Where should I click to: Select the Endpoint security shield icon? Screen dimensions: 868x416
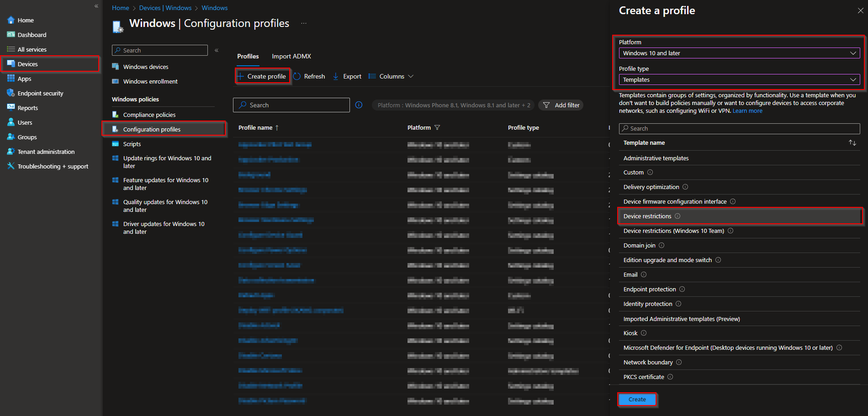(x=11, y=93)
